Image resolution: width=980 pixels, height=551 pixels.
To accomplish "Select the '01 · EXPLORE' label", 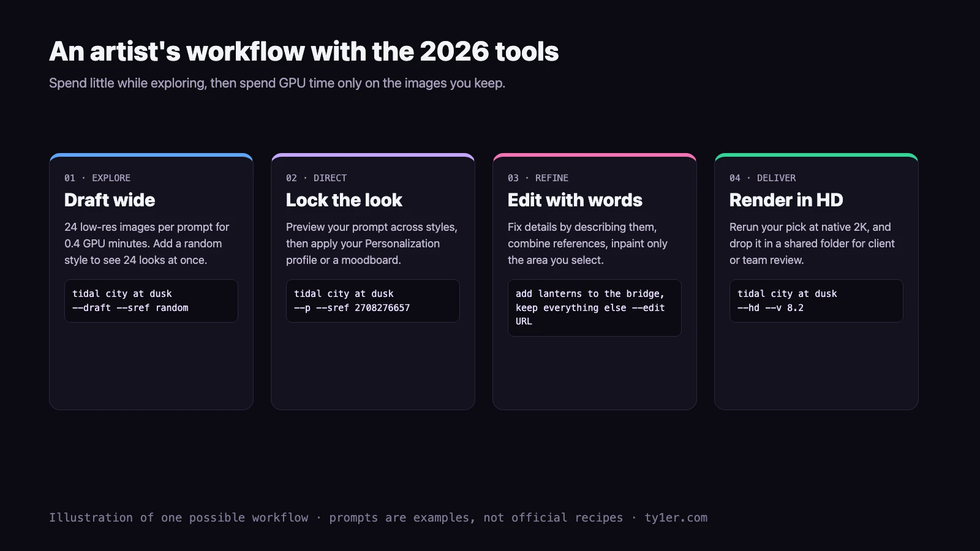I will click(x=97, y=178).
